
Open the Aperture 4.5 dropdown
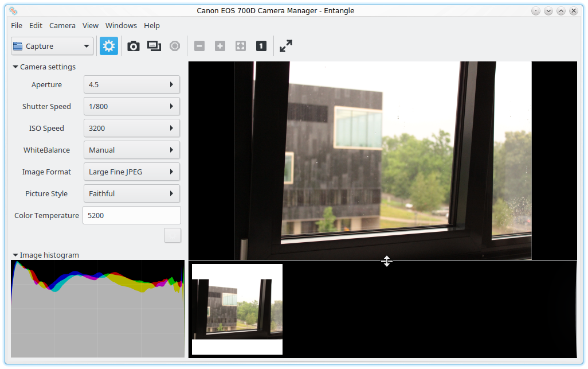131,84
